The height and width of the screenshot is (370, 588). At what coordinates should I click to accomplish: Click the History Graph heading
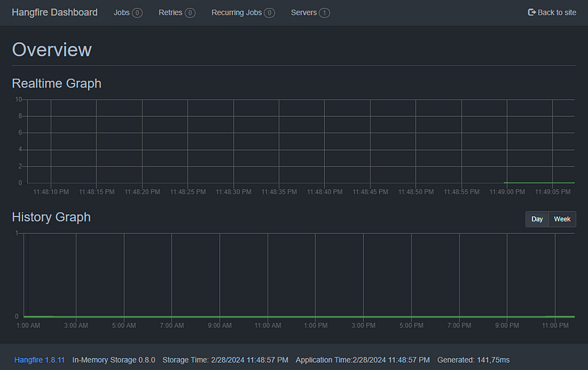[51, 217]
